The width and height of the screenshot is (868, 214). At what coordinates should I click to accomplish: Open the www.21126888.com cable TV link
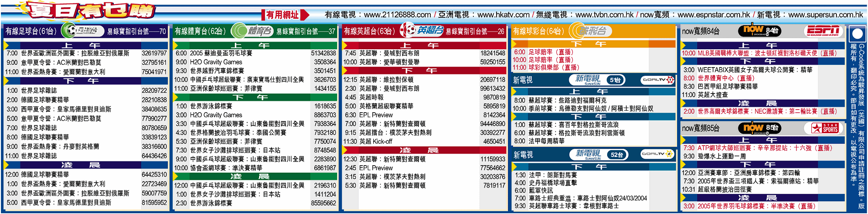(x=397, y=15)
